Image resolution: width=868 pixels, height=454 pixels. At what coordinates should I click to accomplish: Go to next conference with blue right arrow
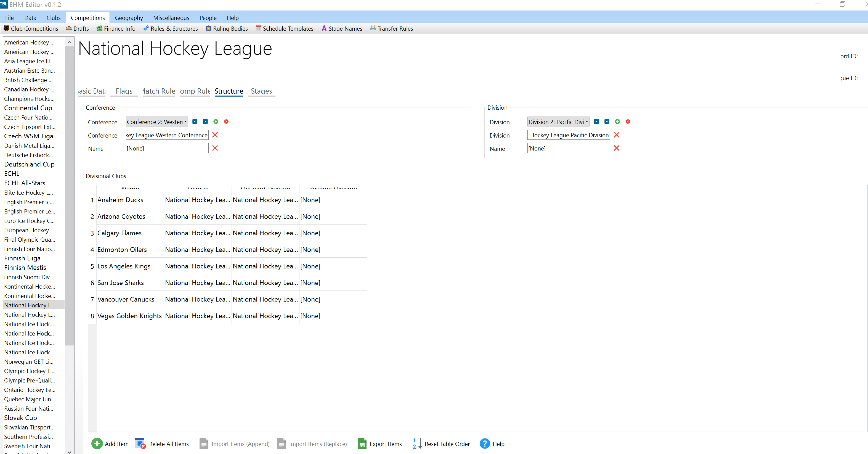click(205, 122)
